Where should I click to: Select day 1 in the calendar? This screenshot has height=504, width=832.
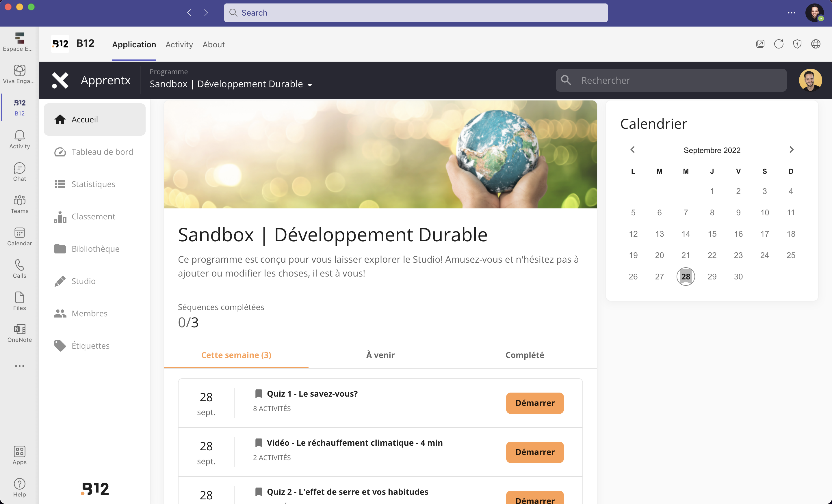[712, 191]
